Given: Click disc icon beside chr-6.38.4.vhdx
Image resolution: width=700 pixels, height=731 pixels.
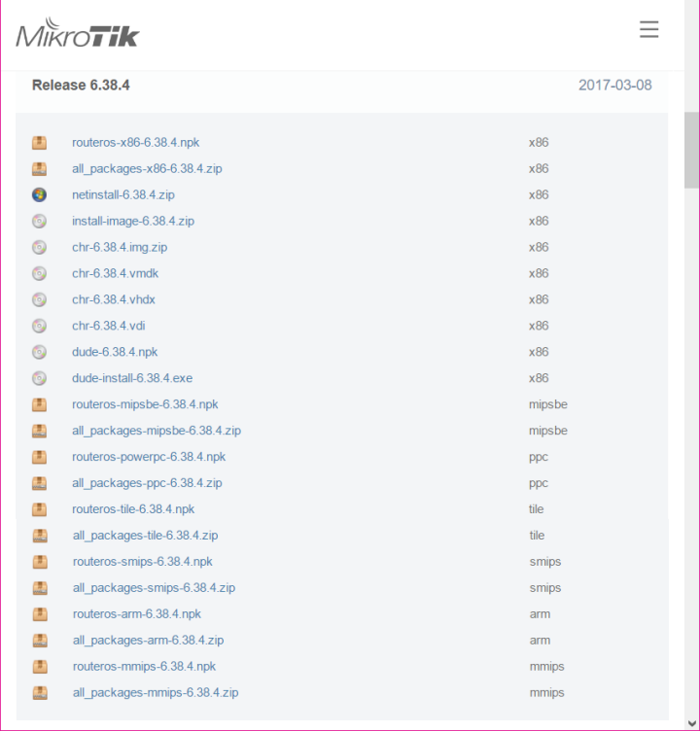Looking at the screenshot, I should [x=39, y=299].
